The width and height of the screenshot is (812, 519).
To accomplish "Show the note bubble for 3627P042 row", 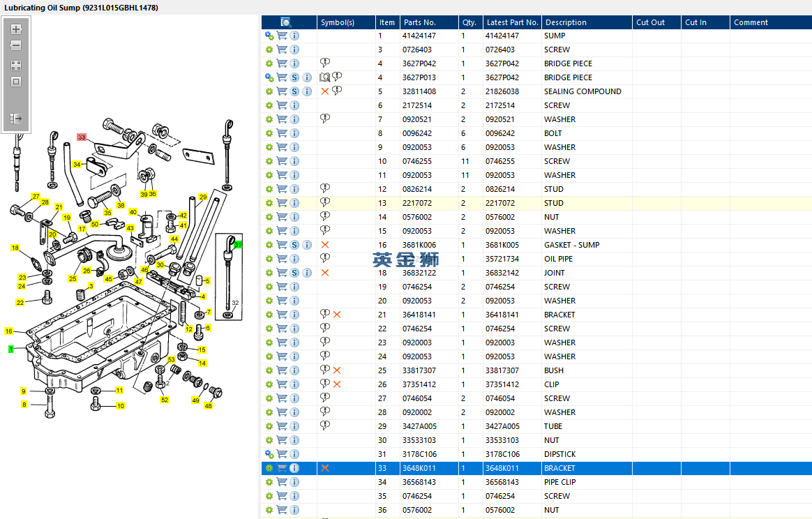I will click(x=324, y=63).
